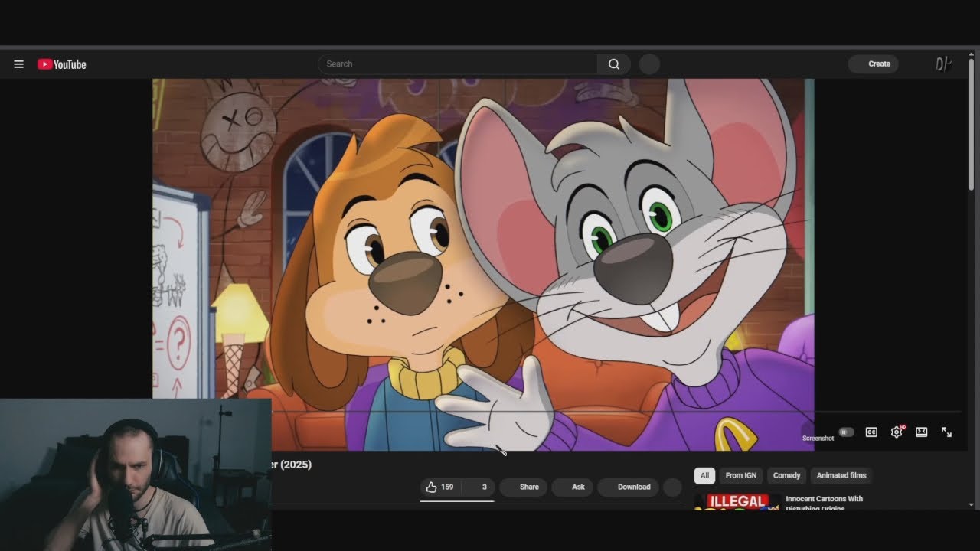Focus the YouTube search field
This screenshot has height=551, width=980.
pos(458,64)
